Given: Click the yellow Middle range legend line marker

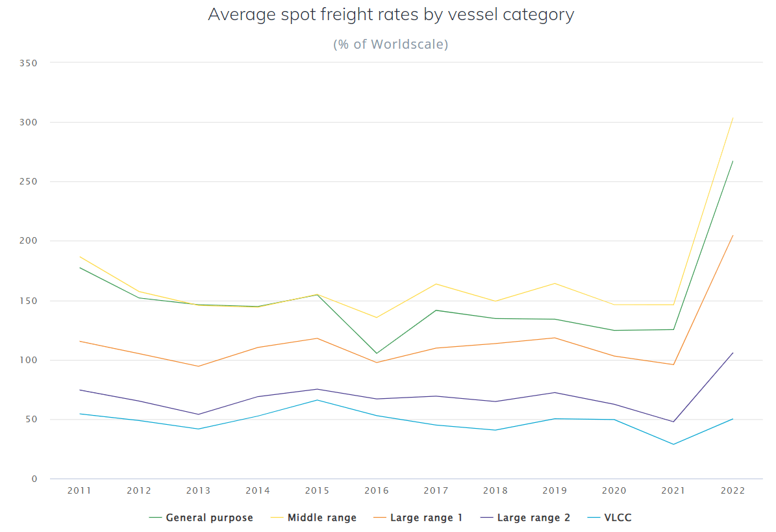Looking at the screenshot, I should tap(277, 518).
